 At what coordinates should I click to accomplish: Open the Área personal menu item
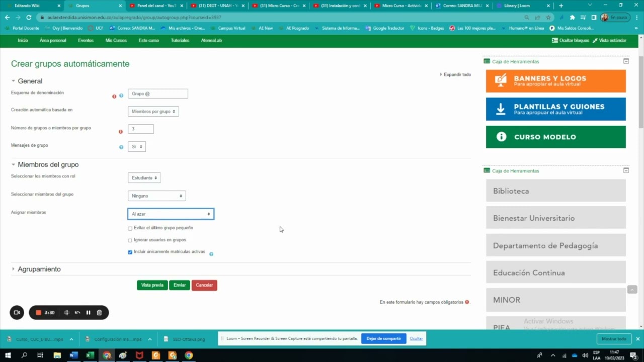click(x=53, y=40)
